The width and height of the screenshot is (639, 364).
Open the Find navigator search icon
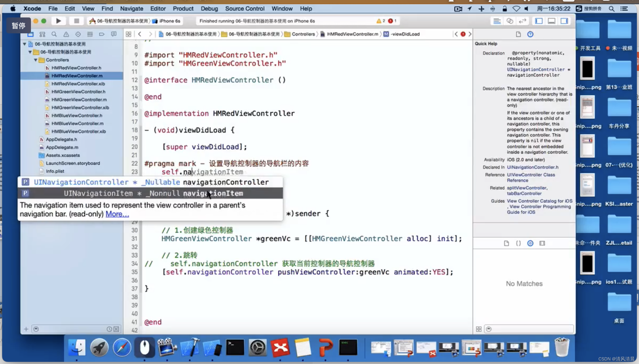coord(54,34)
